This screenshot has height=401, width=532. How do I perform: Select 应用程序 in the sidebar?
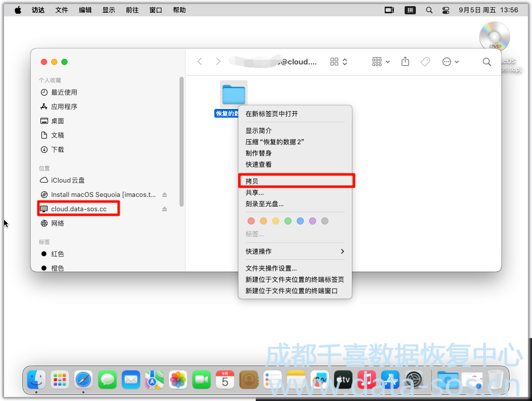pos(64,107)
